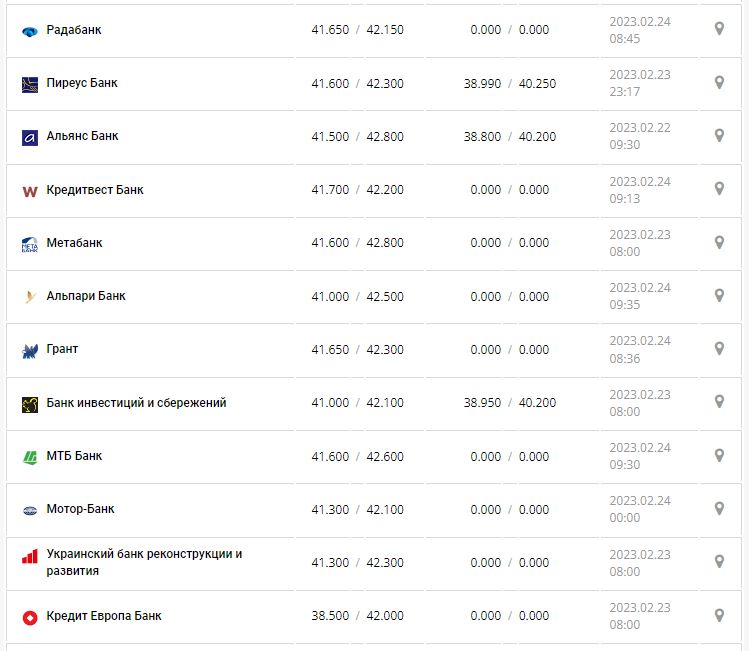Click the Радабанк logo icon
The image size is (749, 651).
pos(29,31)
